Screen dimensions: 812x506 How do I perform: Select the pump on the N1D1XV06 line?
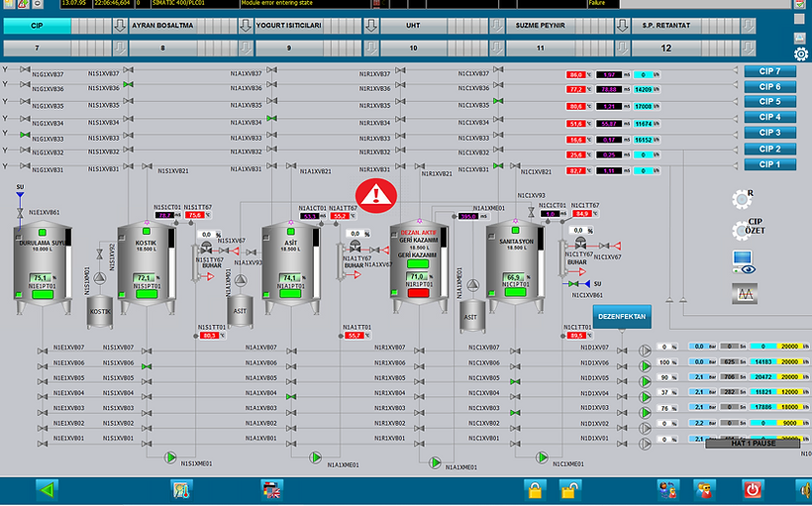click(645, 366)
